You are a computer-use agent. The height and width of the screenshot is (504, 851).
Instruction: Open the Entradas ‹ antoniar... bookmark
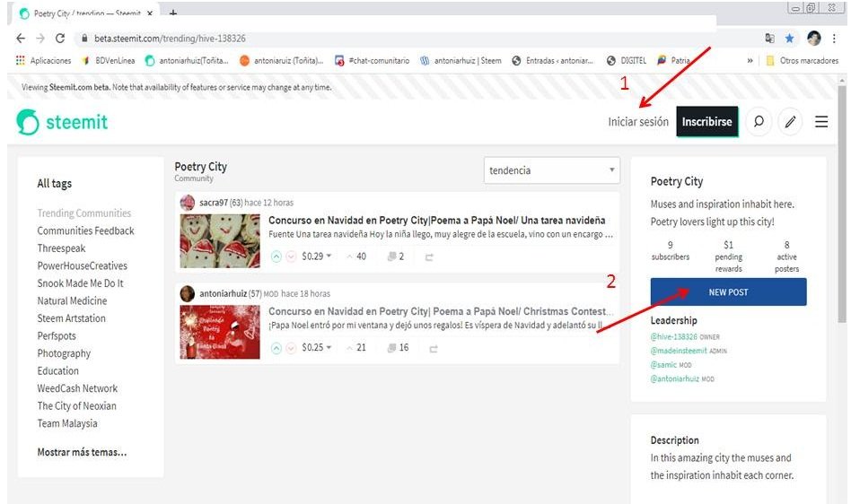pos(553,61)
